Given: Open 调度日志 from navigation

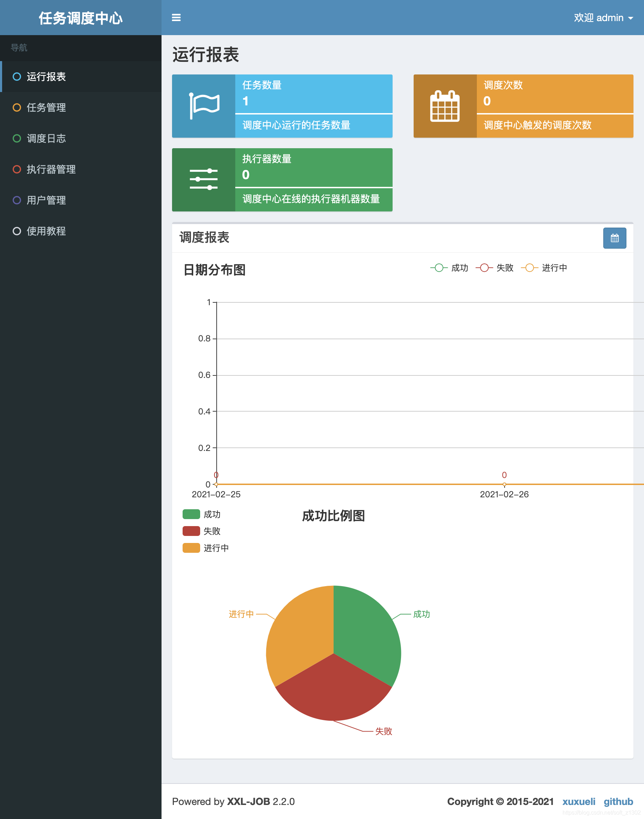Looking at the screenshot, I should coord(81,138).
